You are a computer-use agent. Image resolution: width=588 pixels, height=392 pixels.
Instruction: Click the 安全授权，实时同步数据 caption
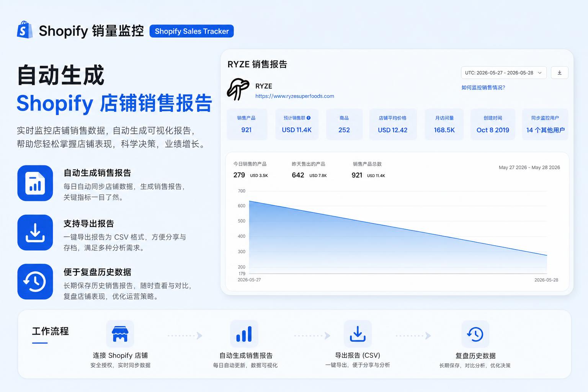click(x=120, y=365)
